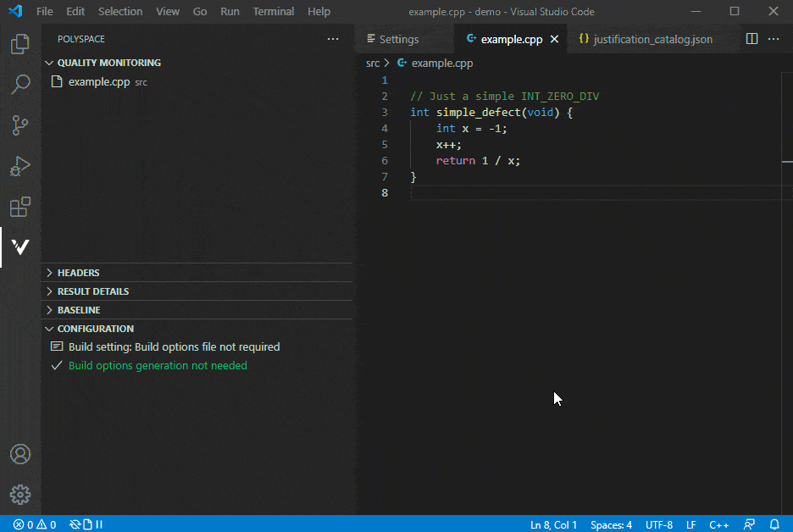Switch to justification_catalog.json tab

tap(652, 39)
